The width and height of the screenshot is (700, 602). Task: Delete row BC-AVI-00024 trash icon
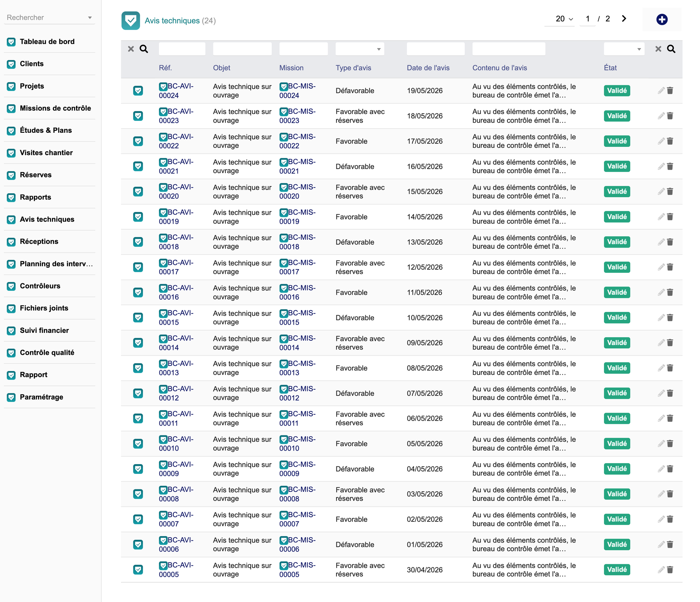pyautogui.click(x=670, y=91)
